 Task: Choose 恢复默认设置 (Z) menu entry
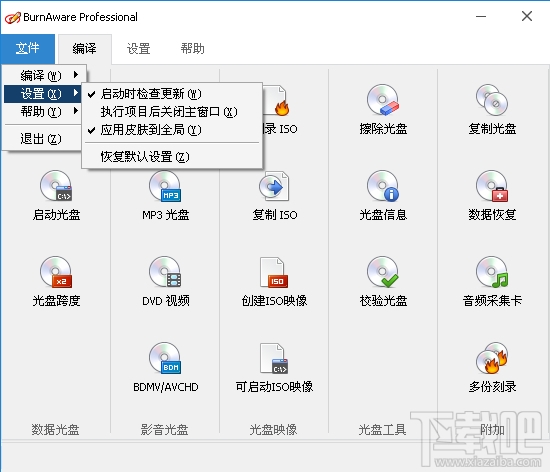coord(172,157)
